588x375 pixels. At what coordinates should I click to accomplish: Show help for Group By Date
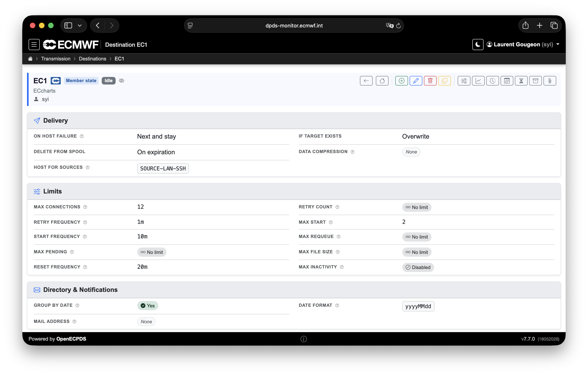coord(77,306)
